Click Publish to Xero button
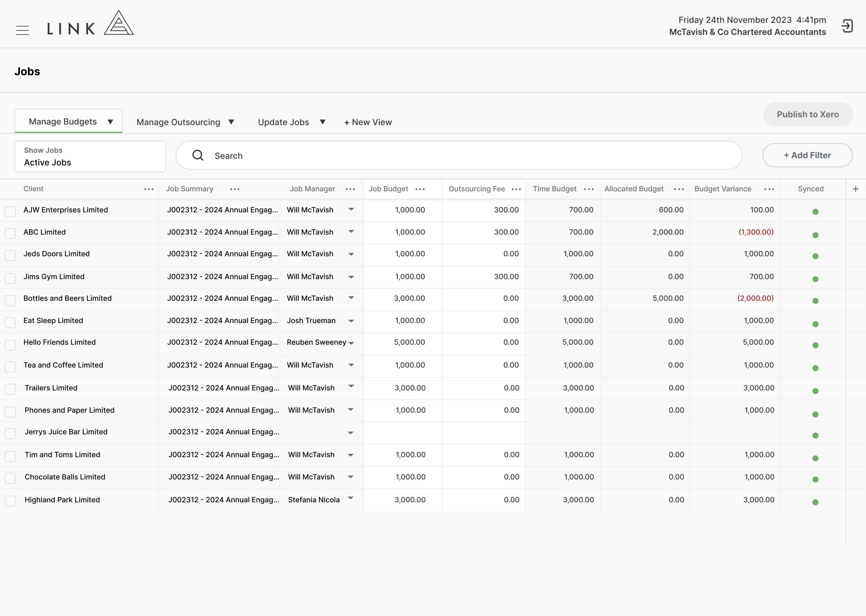Image resolution: width=866 pixels, height=616 pixels. click(808, 114)
